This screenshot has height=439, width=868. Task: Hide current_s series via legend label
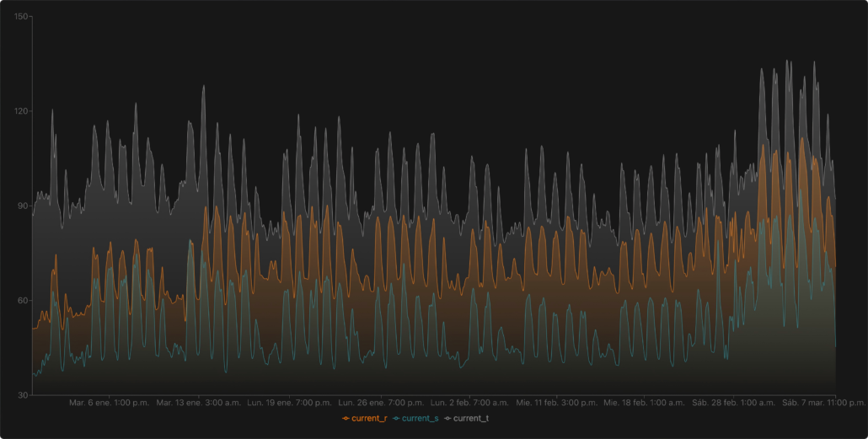pos(420,418)
